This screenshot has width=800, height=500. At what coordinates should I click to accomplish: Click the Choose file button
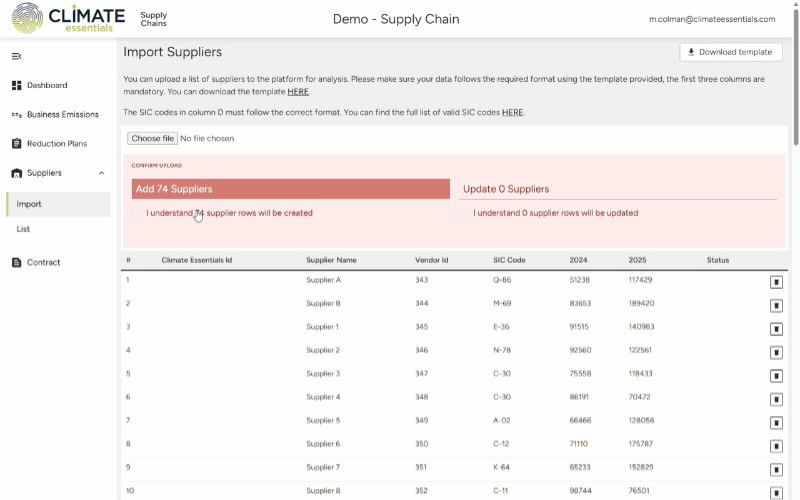[x=153, y=138]
